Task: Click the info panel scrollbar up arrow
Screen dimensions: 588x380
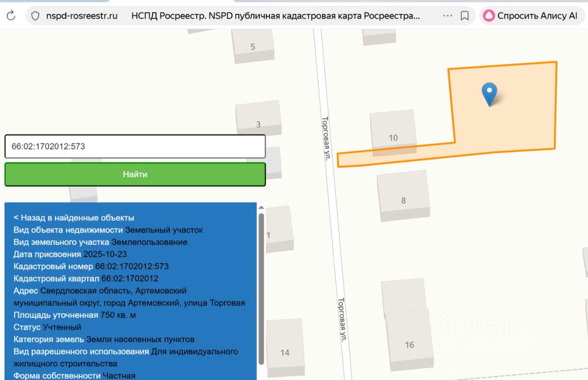Action: tap(261, 207)
